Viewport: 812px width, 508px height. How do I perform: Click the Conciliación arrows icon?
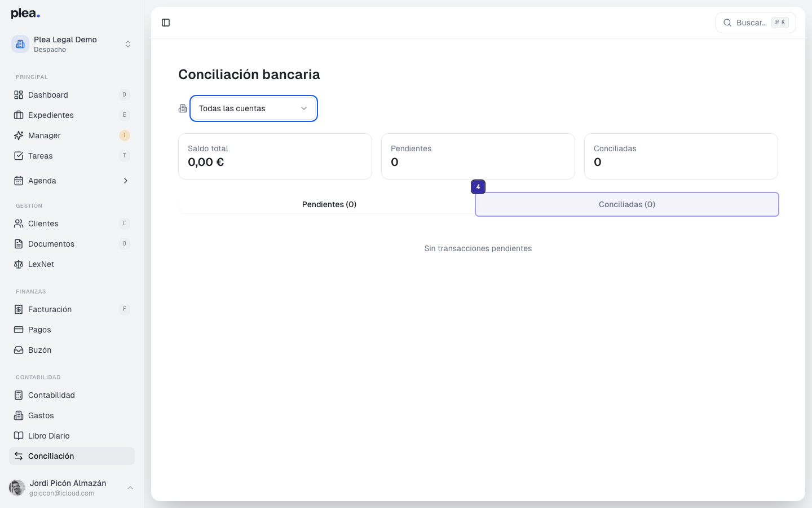pyautogui.click(x=19, y=456)
